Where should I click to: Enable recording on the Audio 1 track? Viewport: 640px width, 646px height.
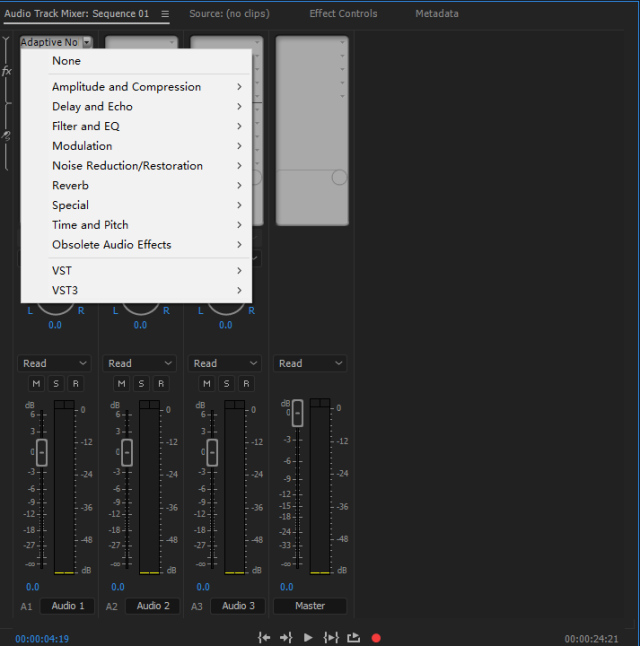tap(76, 384)
